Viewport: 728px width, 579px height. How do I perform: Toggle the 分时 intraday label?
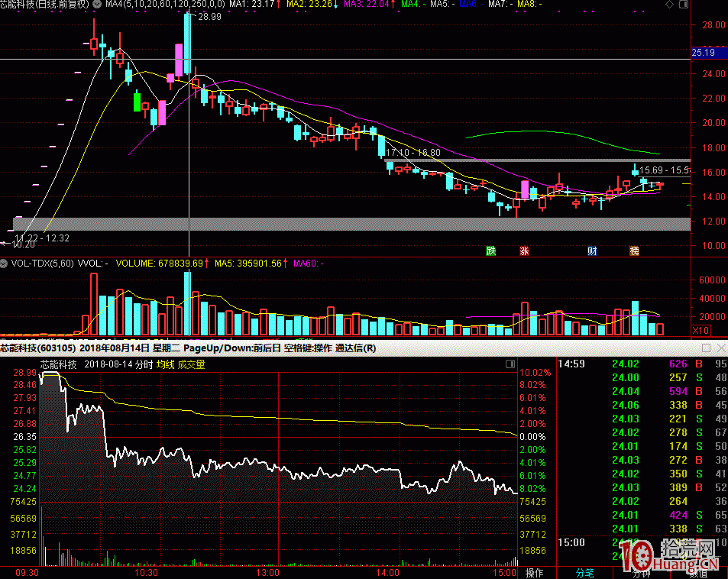pyautogui.click(x=144, y=365)
